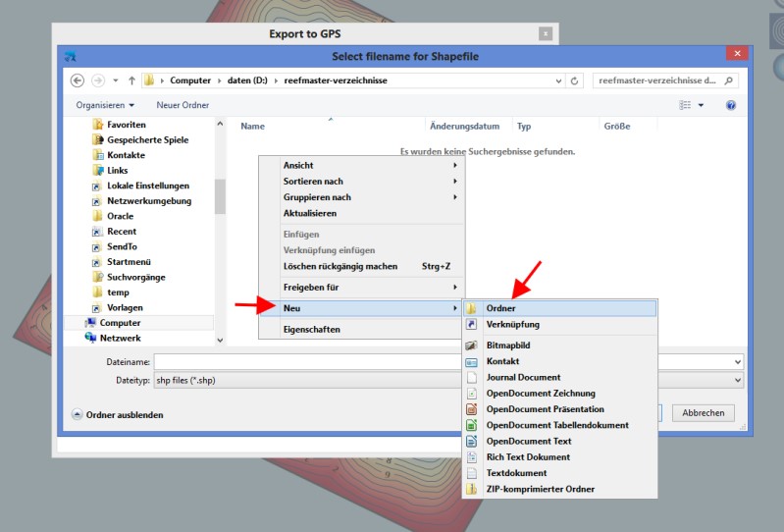This screenshot has width=784, height=532.
Task: Open the help question mark icon
Action: point(731,105)
